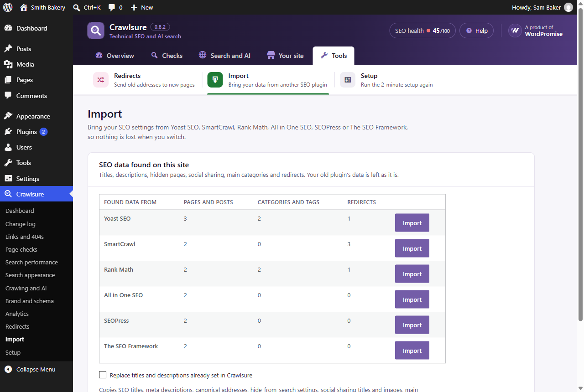Open Brand and schema submenu item
Screen dimensions: 584x392
click(30, 301)
